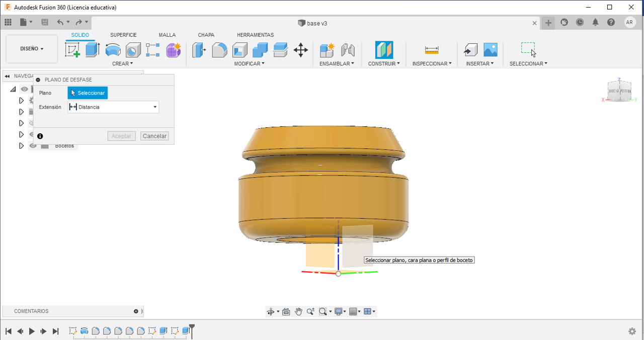The height and width of the screenshot is (340, 644).
Task: Click Cancelar in the dialog
Action: pos(154,136)
